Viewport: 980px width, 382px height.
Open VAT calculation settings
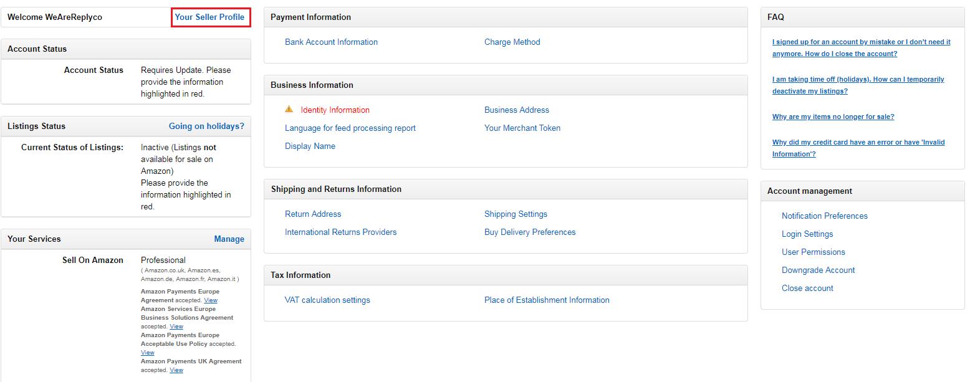327,300
